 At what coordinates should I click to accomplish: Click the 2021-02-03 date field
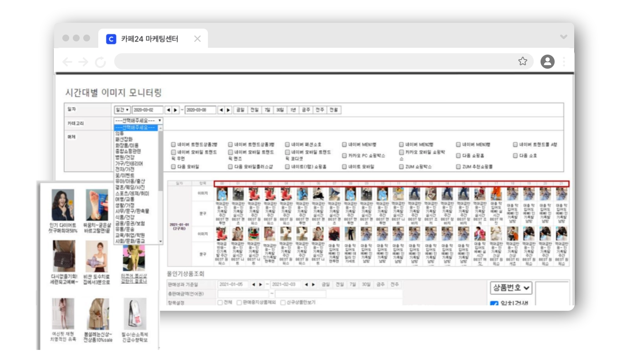click(x=286, y=284)
